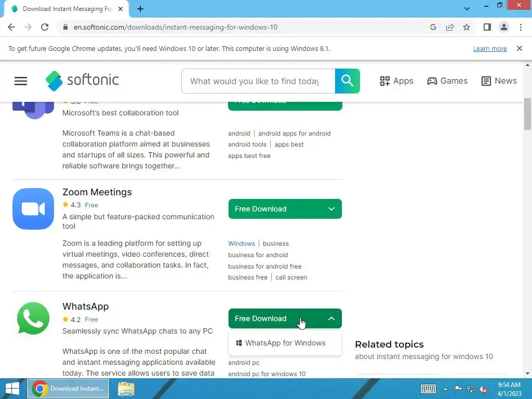532x399 pixels.
Task: Click the page vertical scrollbar thumb
Action: point(527,114)
